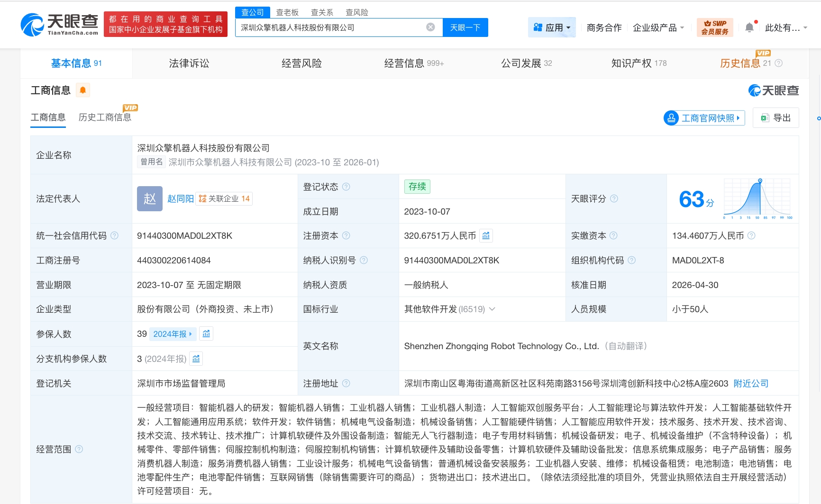Click the help icon next to 注册资本 label

pos(346,235)
